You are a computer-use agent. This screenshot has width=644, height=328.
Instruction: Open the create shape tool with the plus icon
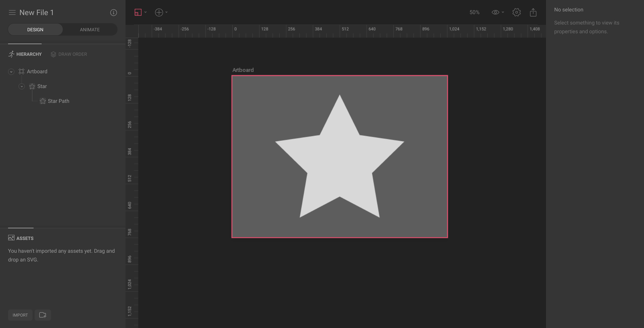click(x=158, y=12)
